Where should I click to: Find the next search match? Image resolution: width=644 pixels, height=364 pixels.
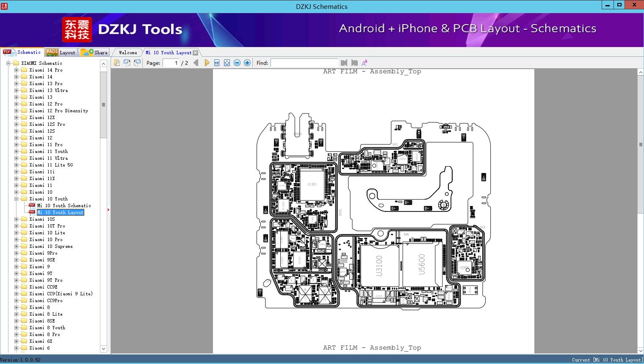click(354, 63)
